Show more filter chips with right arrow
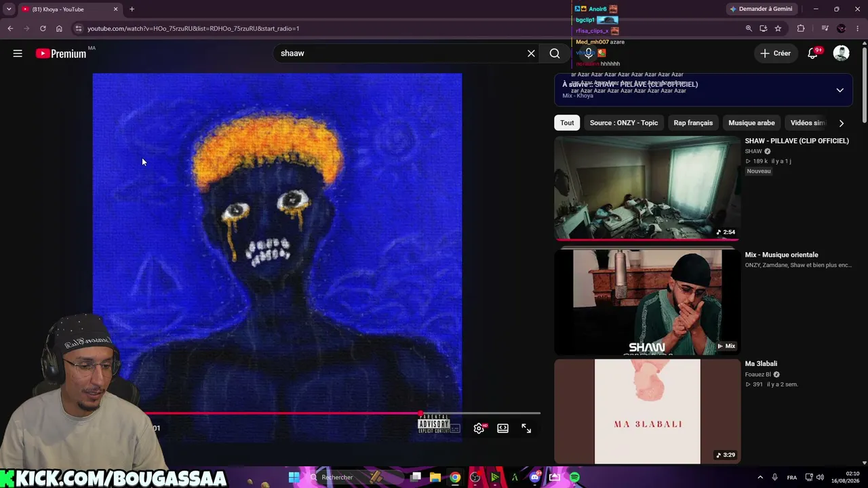 (841, 123)
